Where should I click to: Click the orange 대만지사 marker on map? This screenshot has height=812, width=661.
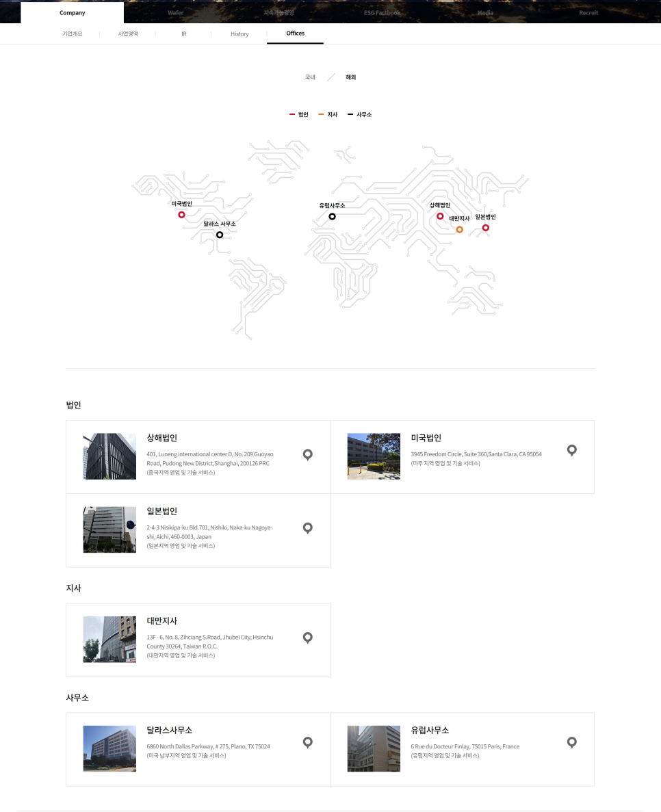(x=459, y=229)
